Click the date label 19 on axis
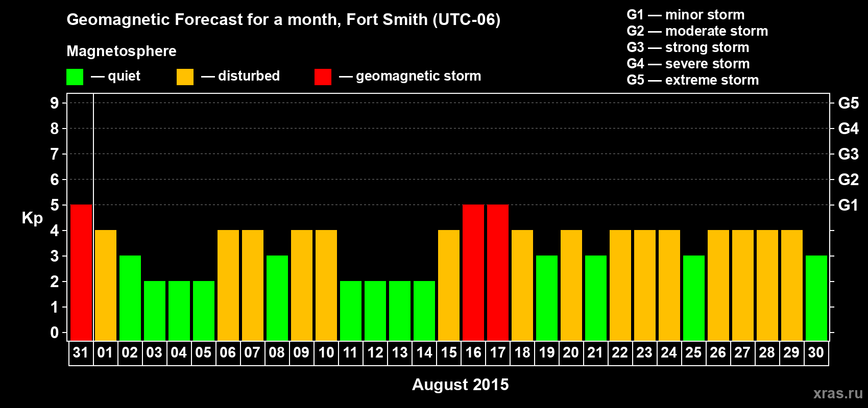Screen dimensions: 868x408 click(x=547, y=352)
